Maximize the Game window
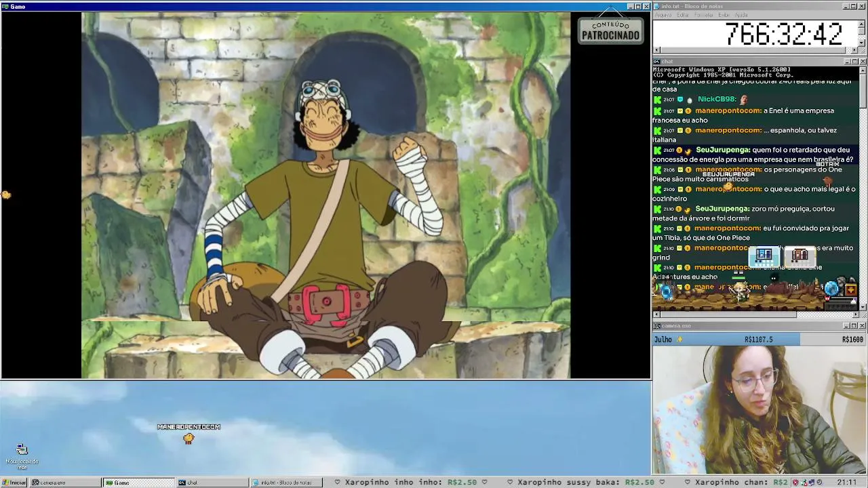This screenshot has height=488, width=868. click(x=638, y=6)
